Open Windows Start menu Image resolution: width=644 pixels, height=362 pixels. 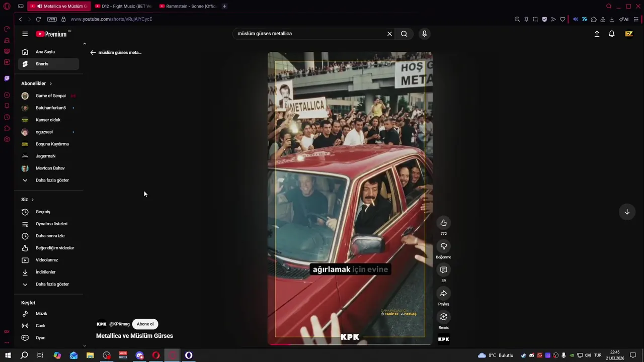[x=8, y=355]
